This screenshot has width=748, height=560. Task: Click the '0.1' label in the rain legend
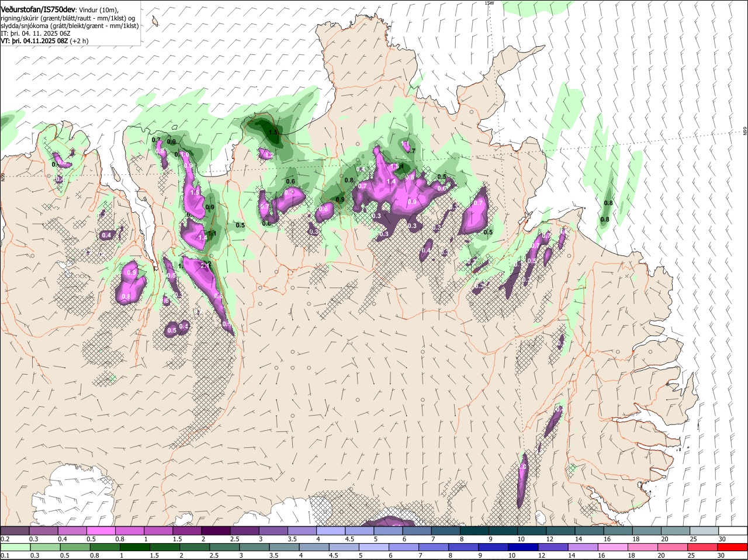click(x=5, y=555)
